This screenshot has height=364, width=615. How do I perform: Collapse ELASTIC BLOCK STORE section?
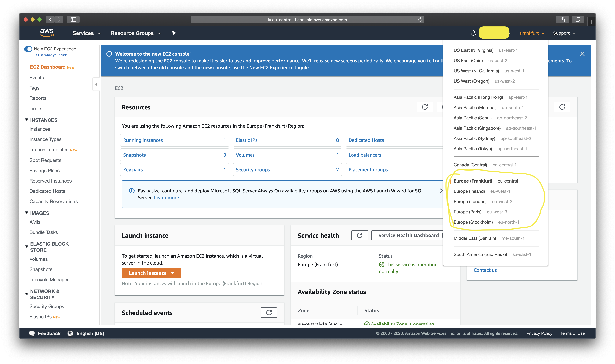[x=27, y=246]
